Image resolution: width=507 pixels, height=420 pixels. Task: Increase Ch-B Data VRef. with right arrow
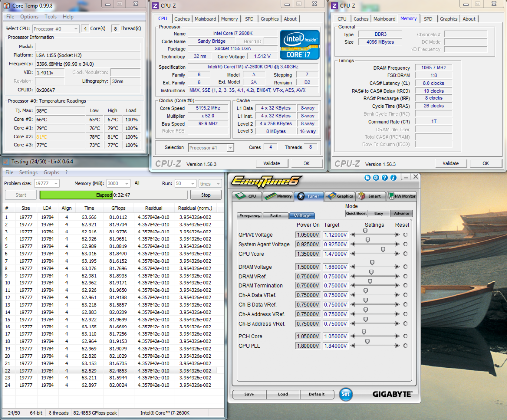pyautogui.click(x=397, y=304)
